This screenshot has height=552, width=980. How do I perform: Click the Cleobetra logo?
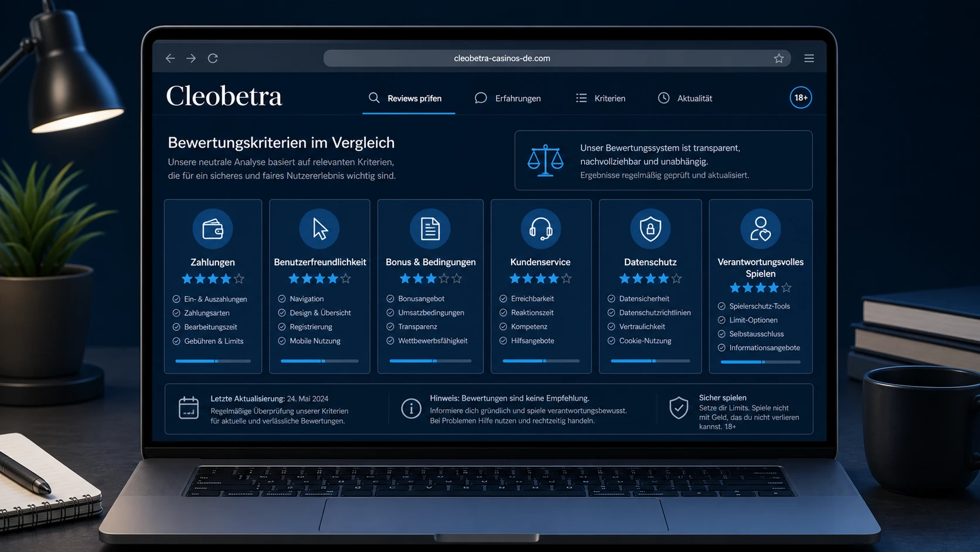click(x=224, y=96)
